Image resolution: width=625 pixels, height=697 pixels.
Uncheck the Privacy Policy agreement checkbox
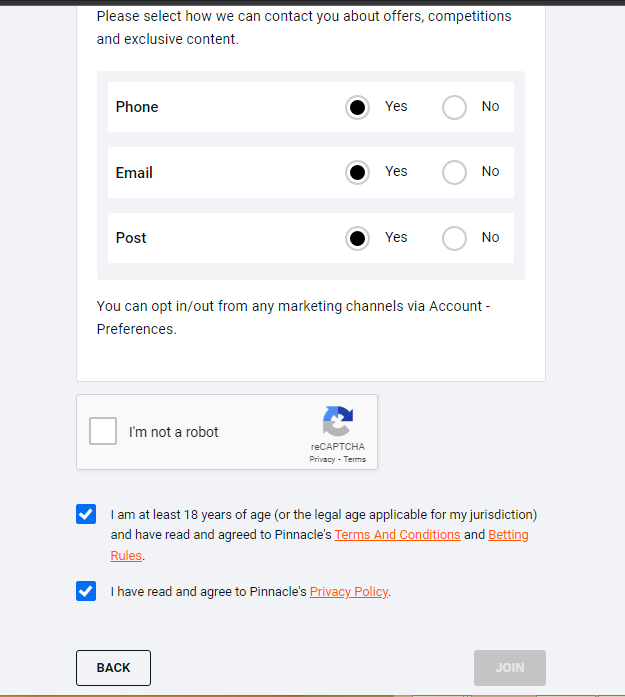click(86, 591)
